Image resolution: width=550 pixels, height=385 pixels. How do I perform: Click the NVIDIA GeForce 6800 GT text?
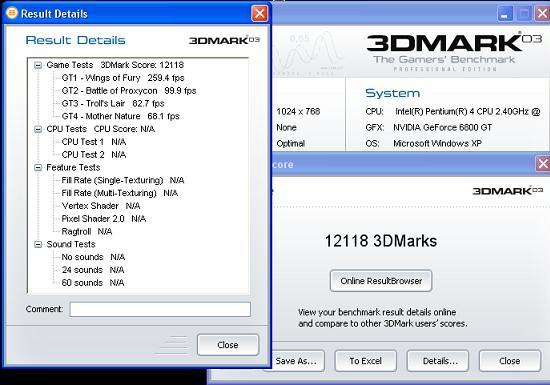pyautogui.click(x=442, y=128)
